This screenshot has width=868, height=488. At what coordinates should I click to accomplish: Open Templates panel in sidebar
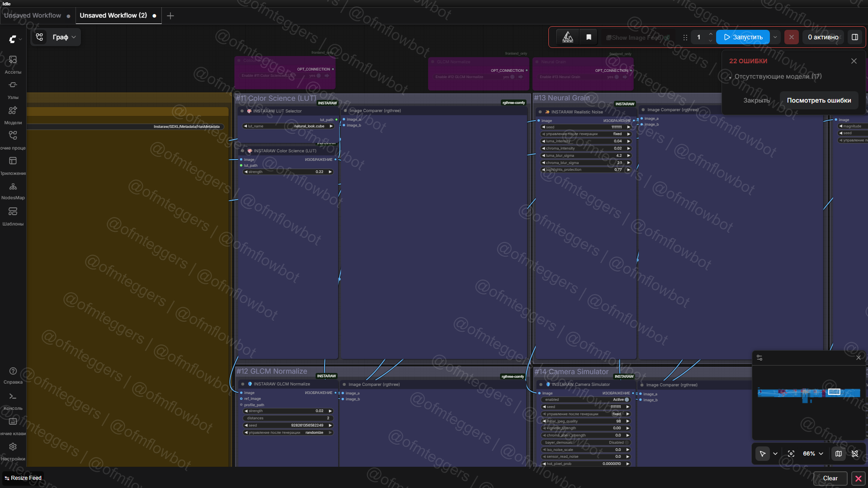13,216
